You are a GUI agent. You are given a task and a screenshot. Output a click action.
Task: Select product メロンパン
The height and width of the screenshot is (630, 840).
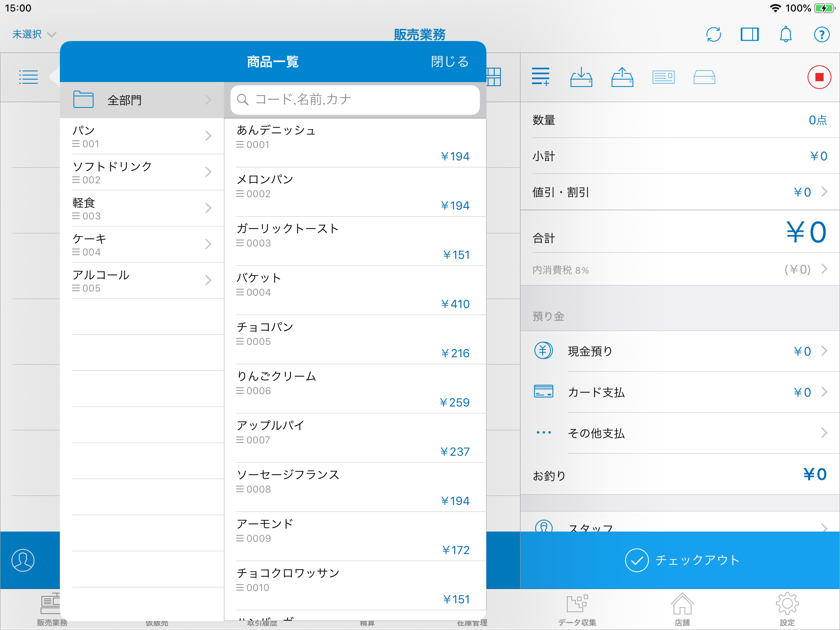coord(355,192)
